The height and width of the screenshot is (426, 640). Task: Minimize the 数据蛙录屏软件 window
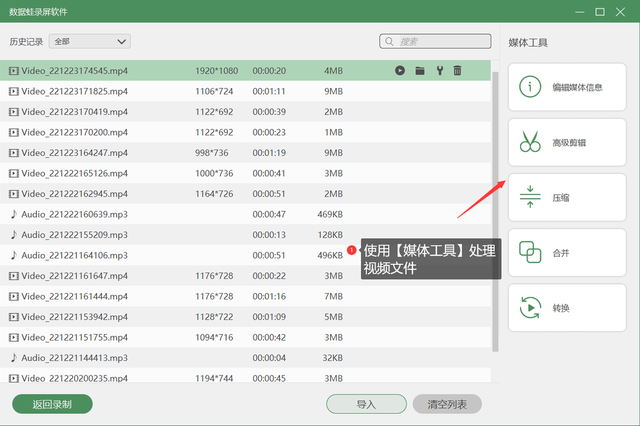580,12
